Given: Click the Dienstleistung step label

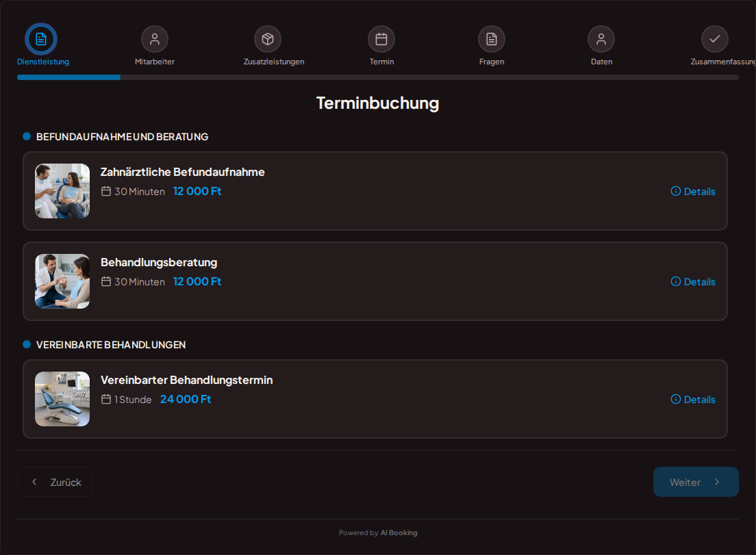Looking at the screenshot, I should (x=43, y=62).
